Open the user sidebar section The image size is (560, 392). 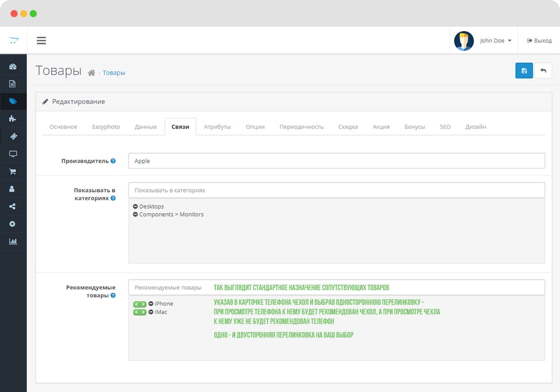pyautogui.click(x=12, y=189)
